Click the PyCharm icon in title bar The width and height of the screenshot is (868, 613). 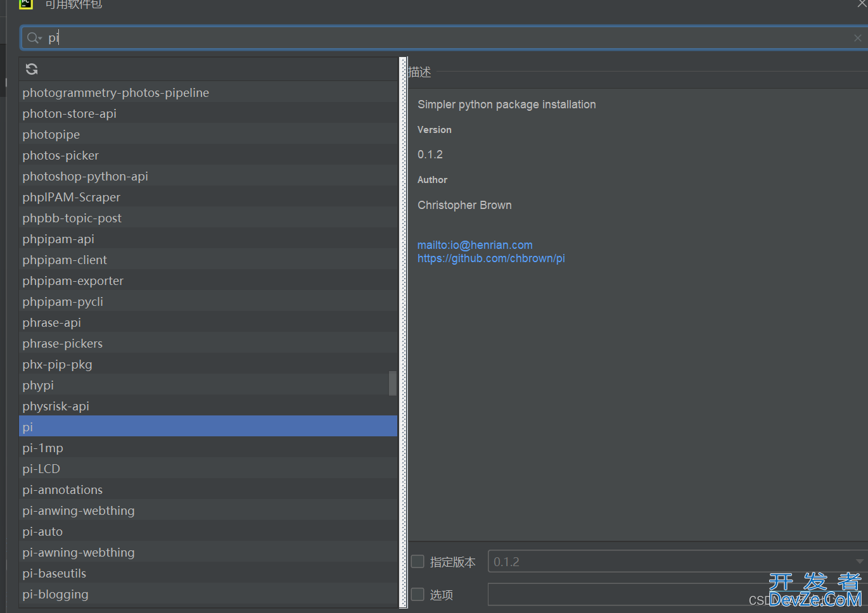(25, 4)
